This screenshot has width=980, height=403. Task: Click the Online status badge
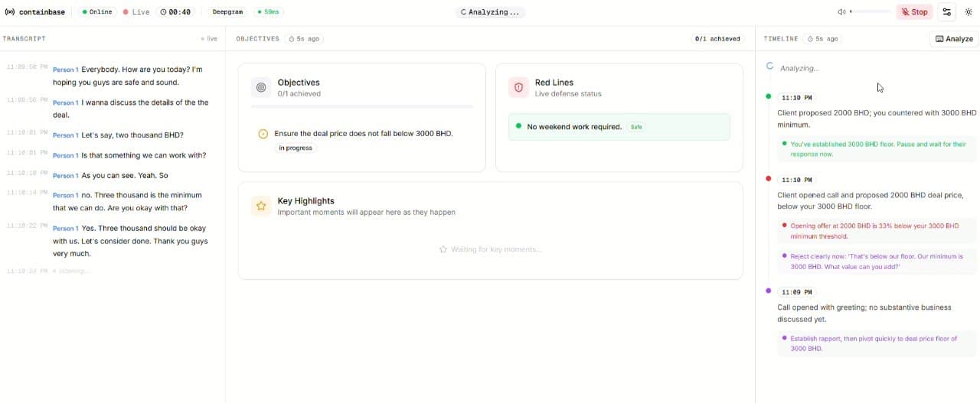click(97, 12)
